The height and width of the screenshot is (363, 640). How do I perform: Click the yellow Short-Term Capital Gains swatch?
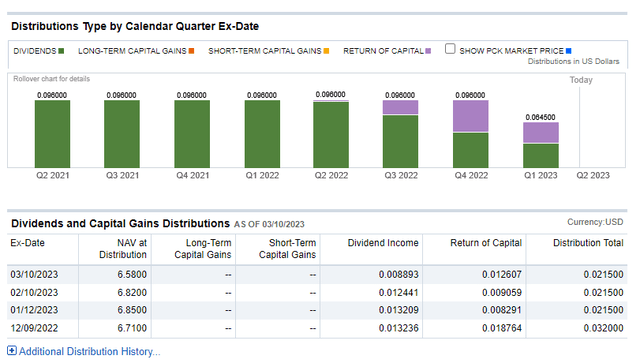(326, 51)
